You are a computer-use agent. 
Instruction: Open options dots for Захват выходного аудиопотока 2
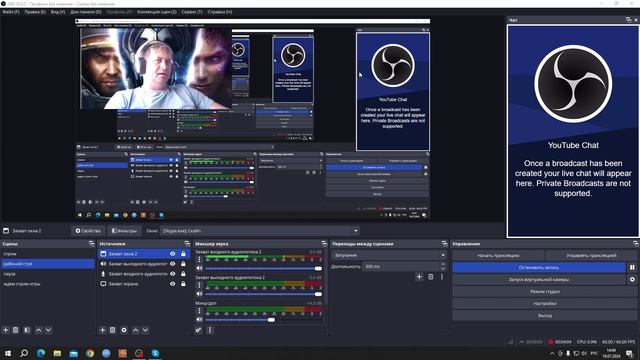tap(199, 285)
